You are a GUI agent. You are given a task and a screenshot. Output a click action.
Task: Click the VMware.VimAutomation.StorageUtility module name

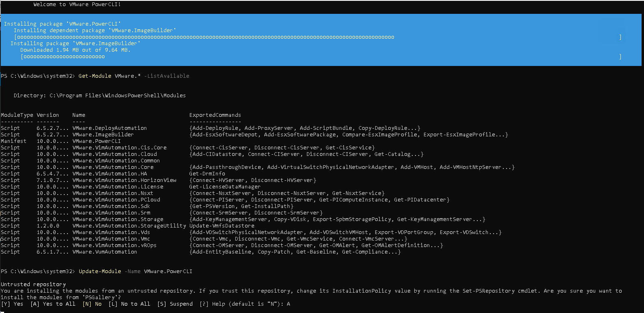(129, 226)
